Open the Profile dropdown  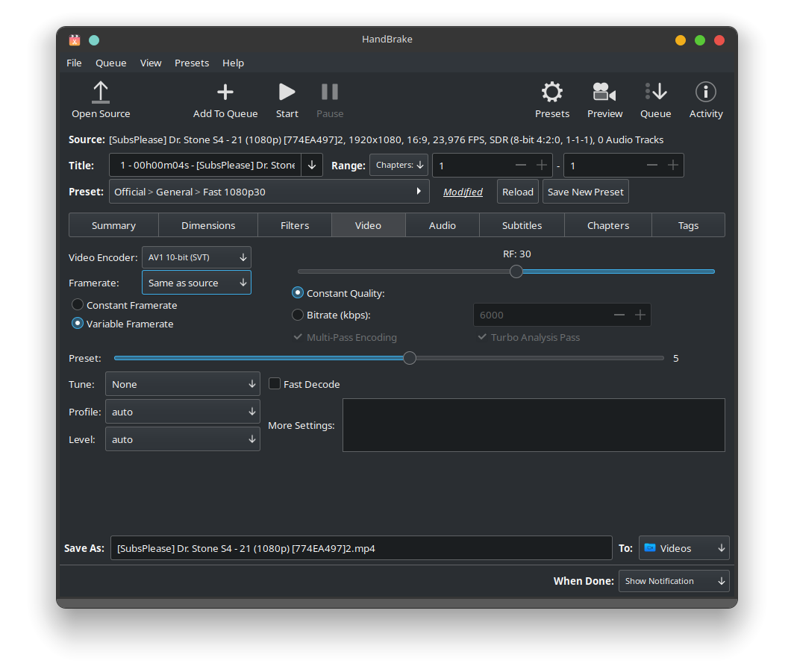pyautogui.click(x=183, y=412)
